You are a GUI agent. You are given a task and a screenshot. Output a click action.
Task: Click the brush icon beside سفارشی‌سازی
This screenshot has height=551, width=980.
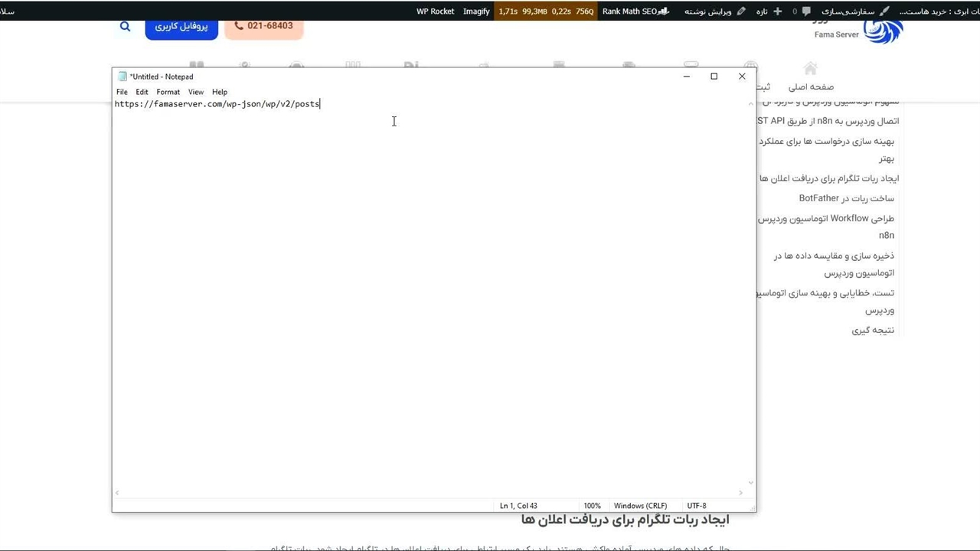tap(884, 11)
